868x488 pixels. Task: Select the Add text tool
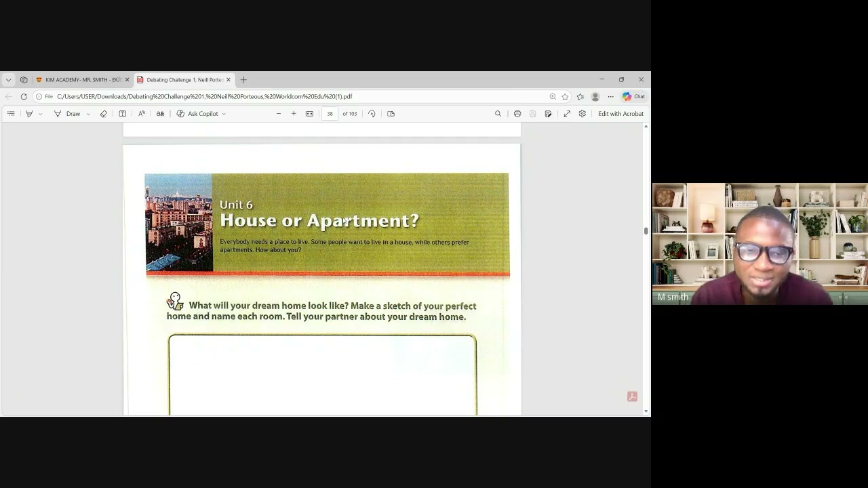123,114
